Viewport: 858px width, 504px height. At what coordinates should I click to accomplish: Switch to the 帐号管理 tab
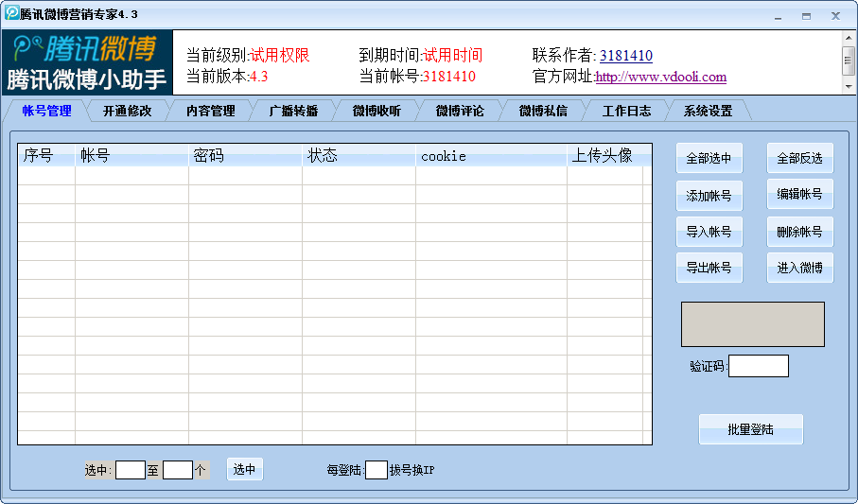click(x=46, y=111)
